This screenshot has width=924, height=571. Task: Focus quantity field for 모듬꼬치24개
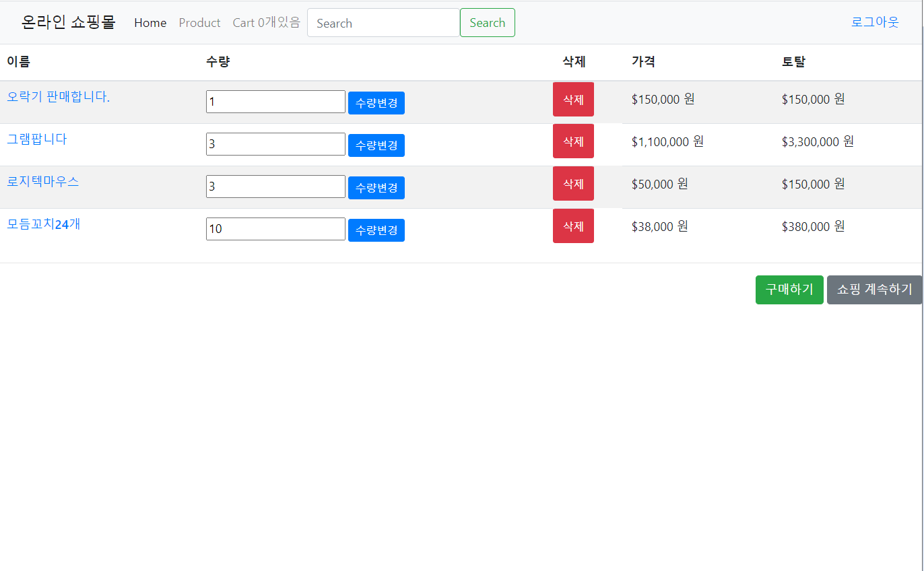coord(275,229)
